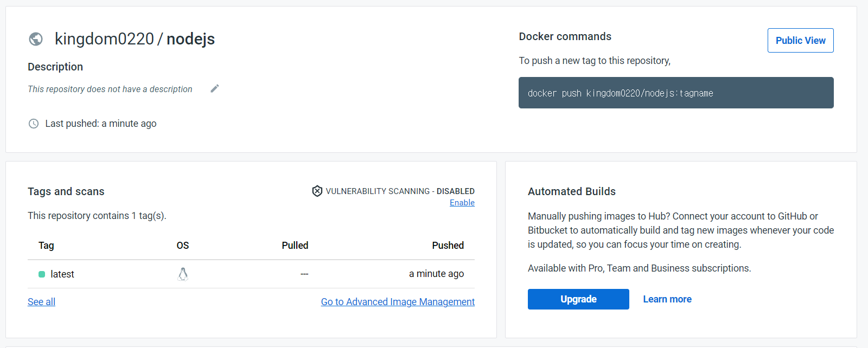Click the Linux penguin OS icon
This screenshot has width=868, height=348.
[x=183, y=274]
